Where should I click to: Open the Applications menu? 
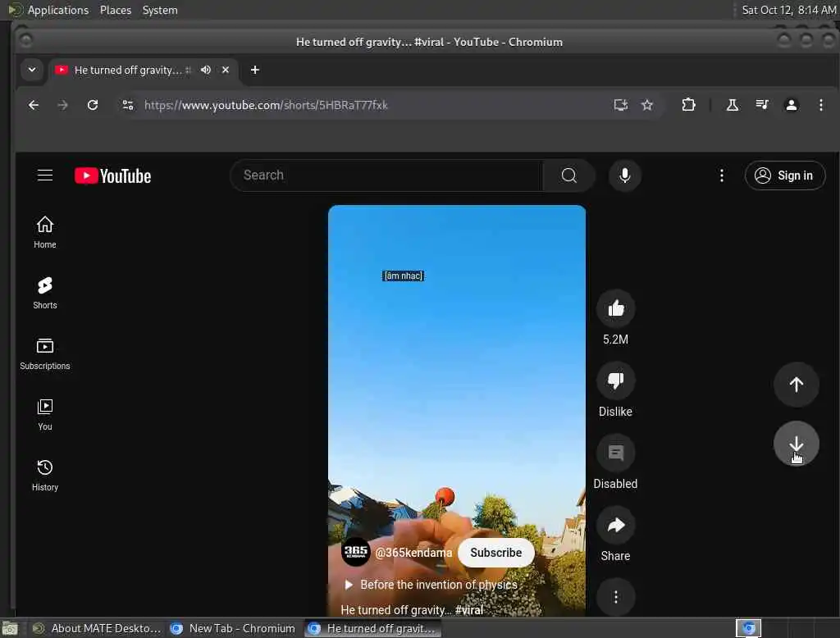click(x=58, y=10)
